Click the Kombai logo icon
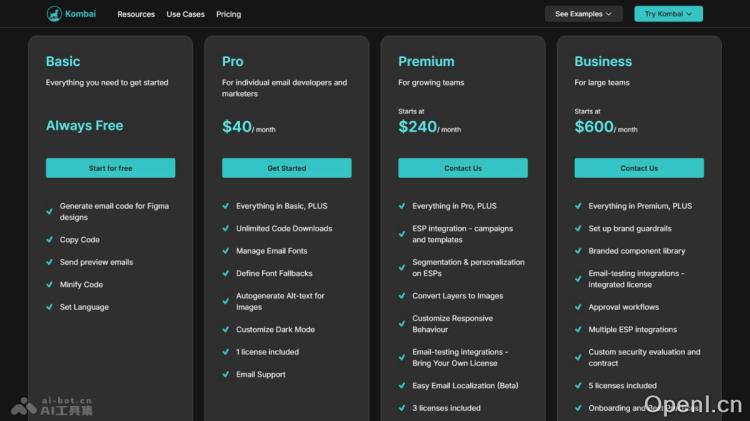The height and width of the screenshot is (421, 750). 54,14
